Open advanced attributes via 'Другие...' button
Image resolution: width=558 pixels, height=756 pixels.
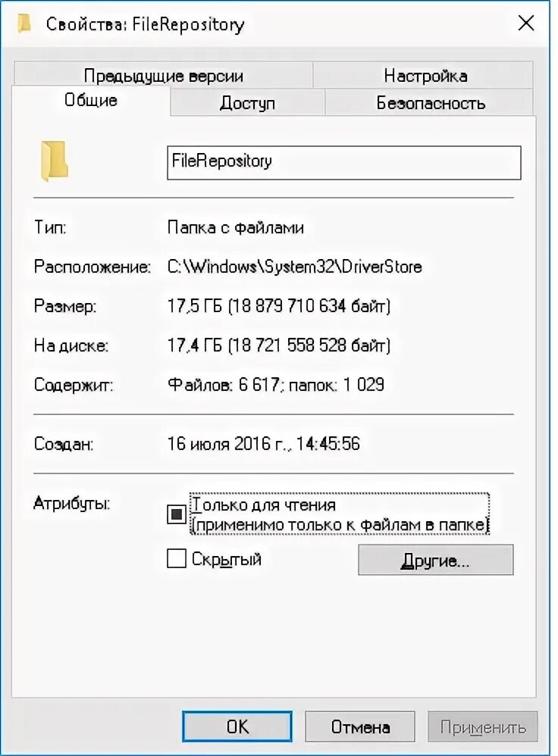tap(435, 560)
